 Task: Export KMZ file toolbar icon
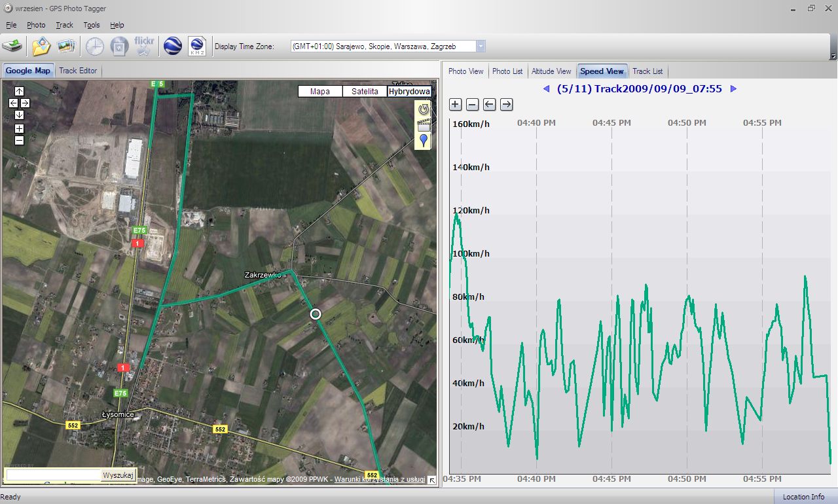197,46
